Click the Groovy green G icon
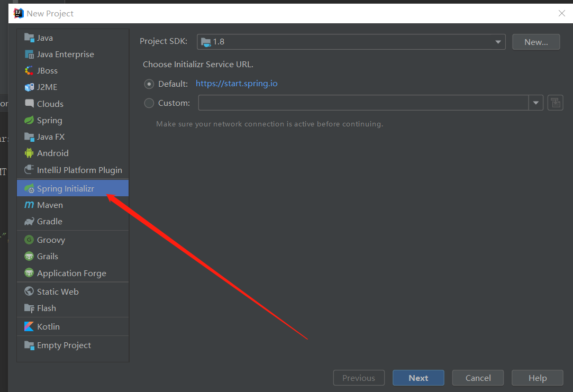This screenshot has width=573, height=392. (x=29, y=240)
